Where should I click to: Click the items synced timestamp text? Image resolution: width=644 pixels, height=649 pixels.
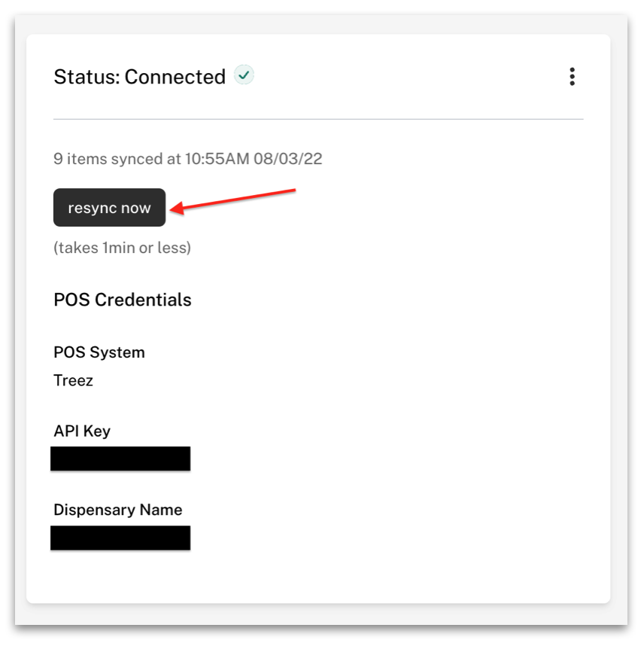[x=188, y=159]
